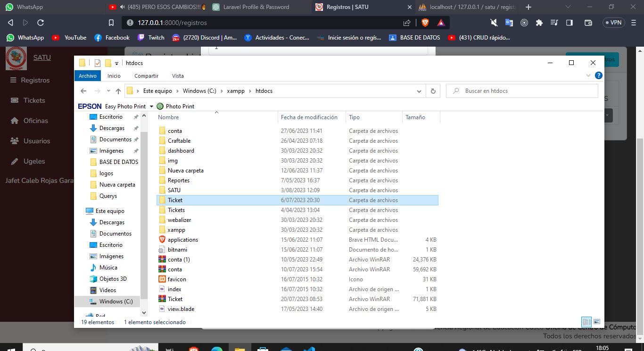This screenshot has height=351, width=644.
Task: Refresh the htdocs folder listing
Action: tap(433, 91)
